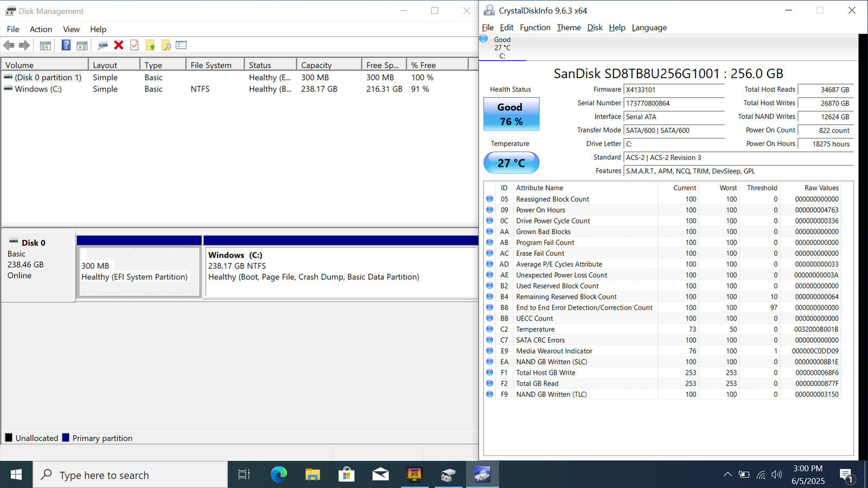This screenshot has height=488, width=868.
Task: Open the Mail app from the taskbar
Action: 380,475
